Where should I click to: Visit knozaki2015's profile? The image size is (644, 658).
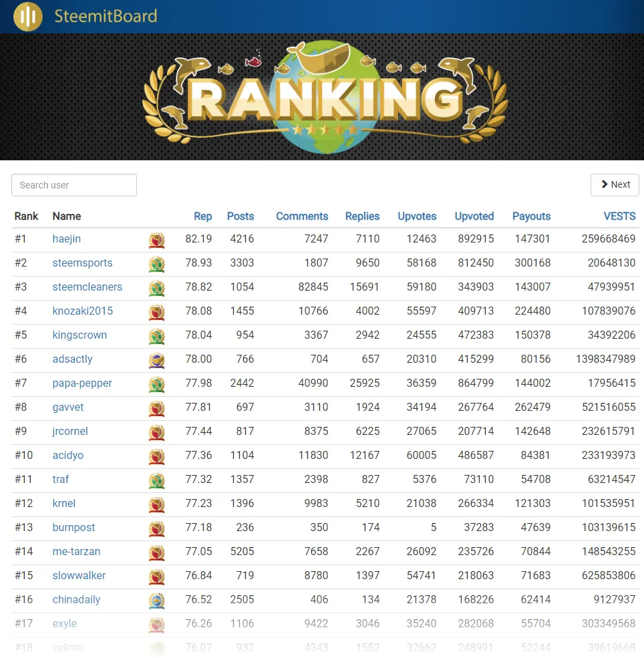(83, 311)
